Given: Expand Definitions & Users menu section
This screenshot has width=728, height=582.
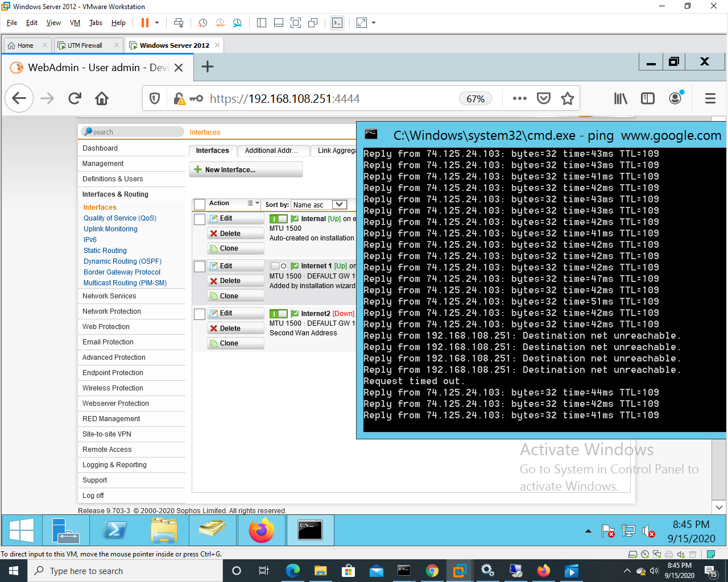Looking at the screenshot, I should 132,179.
